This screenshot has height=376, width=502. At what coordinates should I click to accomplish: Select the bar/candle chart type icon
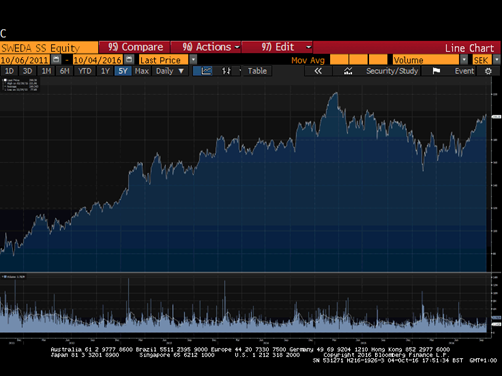[x=226, y=71]
